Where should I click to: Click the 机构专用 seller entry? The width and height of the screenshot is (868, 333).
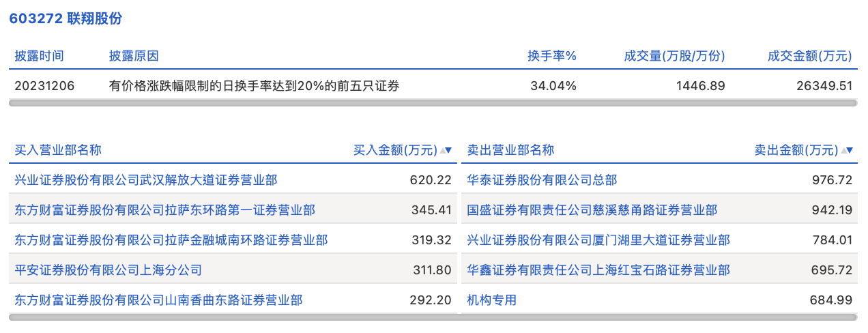click(x=491, y=300)
